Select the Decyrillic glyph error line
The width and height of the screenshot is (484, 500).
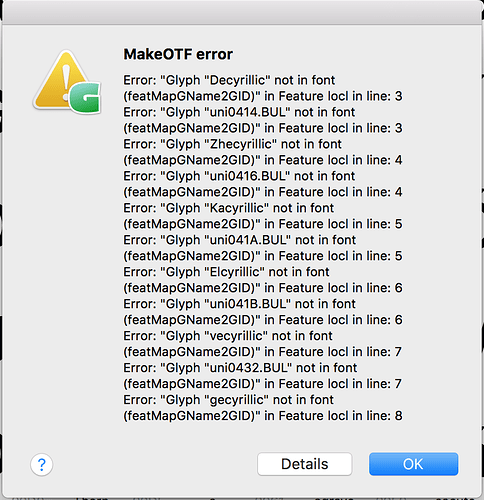click(229, 80)
